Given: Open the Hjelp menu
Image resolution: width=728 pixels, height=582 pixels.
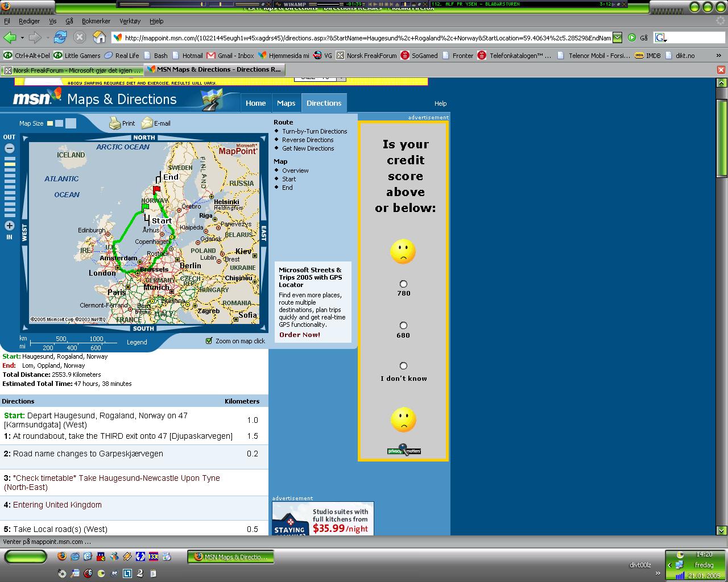Looking at the screenshot, I should (x=156, y=21).
